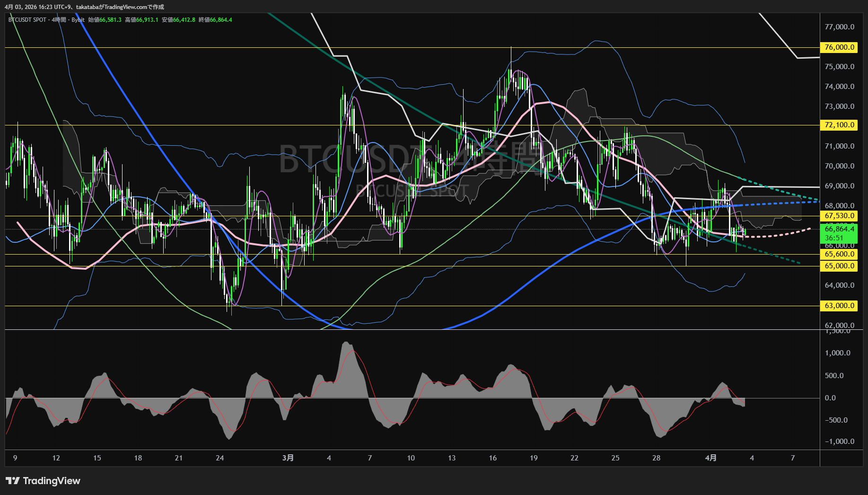The height and width of the screenshot is (495, 868).
Task: Click the 始値 66,581.3 open value
Action: (105, 20)
